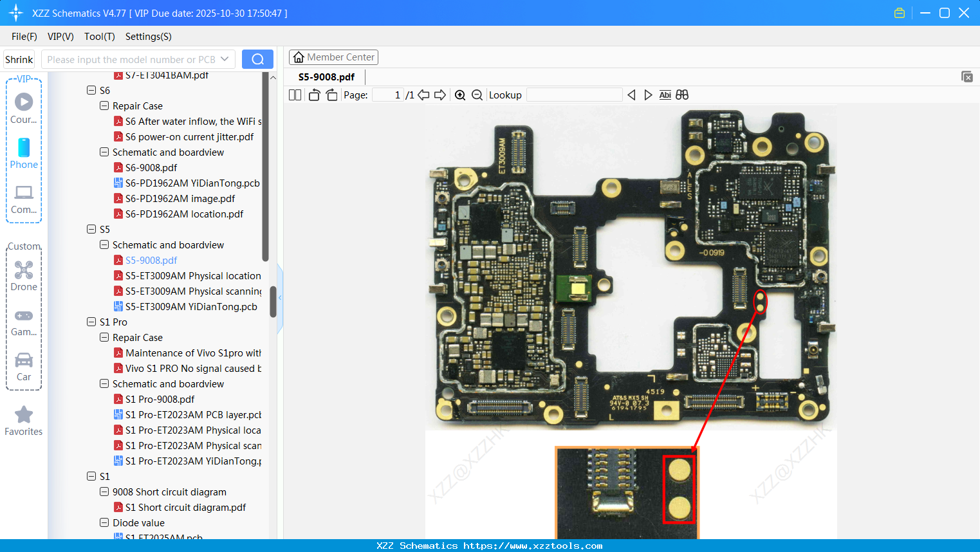Open Favorites from the sidebar
Image resolution: width=980 pixels, height=552 pixels.
[24, 421]
